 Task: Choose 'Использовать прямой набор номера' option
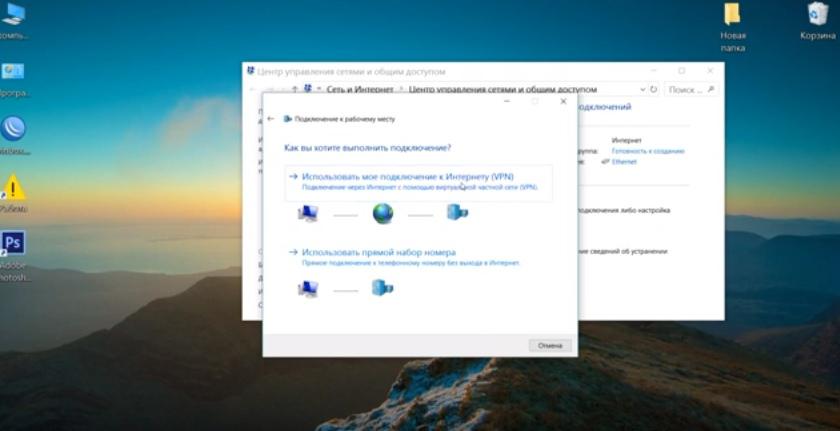point(378,252)
